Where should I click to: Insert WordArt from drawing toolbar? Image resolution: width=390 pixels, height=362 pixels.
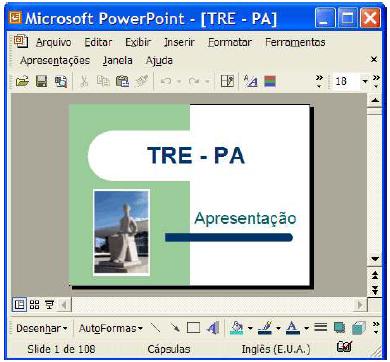(213, 328)
